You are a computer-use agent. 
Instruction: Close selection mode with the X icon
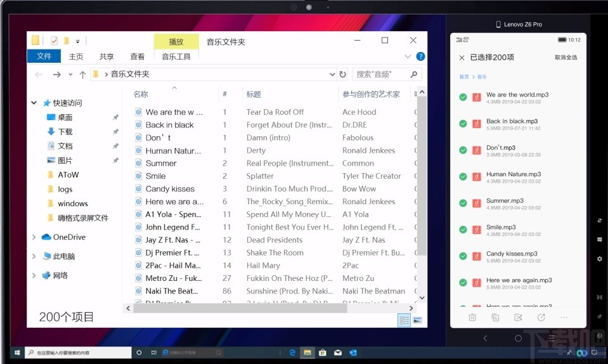(462, 58)
